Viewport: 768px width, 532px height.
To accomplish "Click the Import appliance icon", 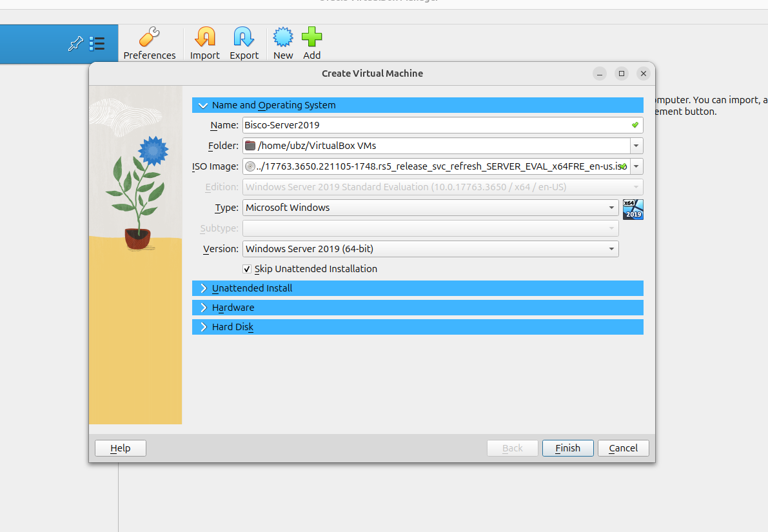I will coord(204,37).
